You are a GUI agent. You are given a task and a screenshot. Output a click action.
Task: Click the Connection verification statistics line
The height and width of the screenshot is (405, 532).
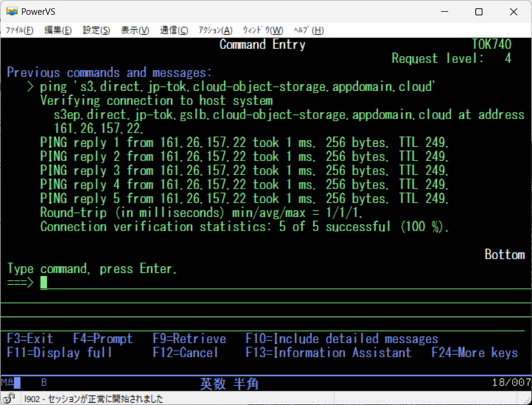(244, 226)
